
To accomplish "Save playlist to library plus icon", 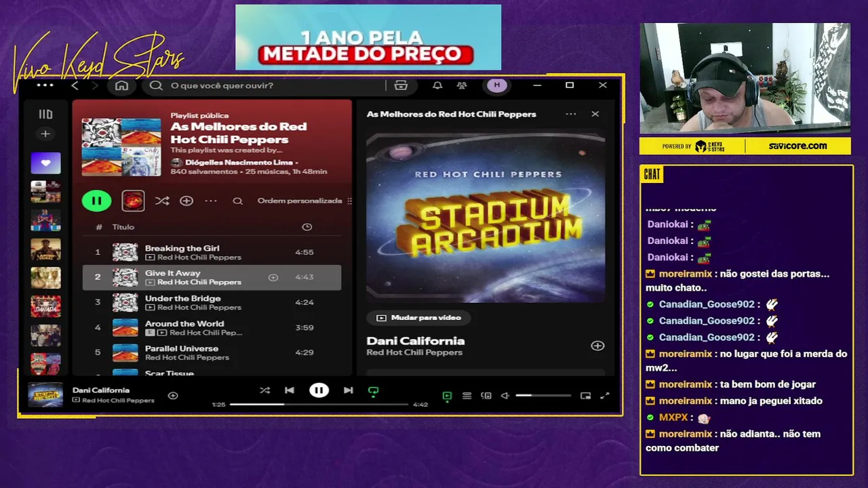I will coord(186,201).
